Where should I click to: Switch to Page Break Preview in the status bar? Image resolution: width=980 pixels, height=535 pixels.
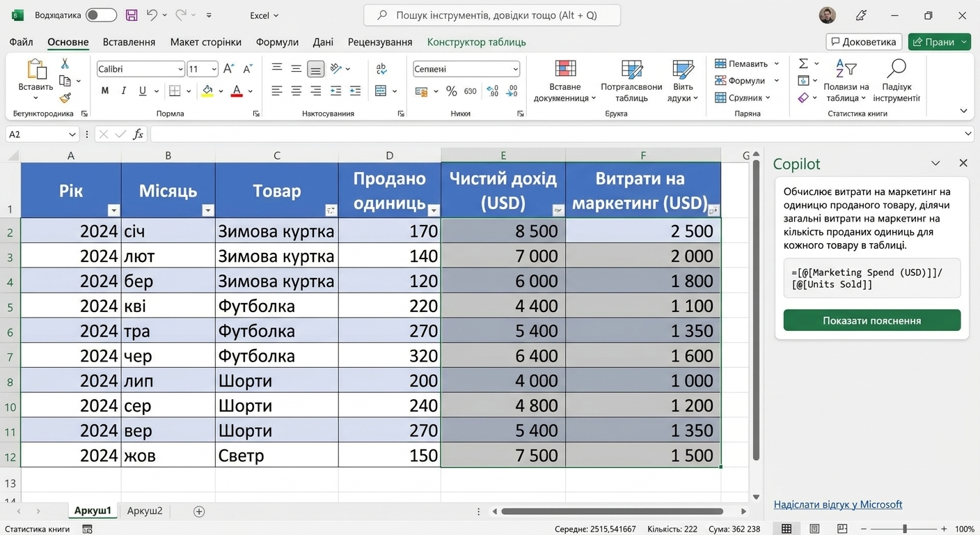click(x=842, y=529)
